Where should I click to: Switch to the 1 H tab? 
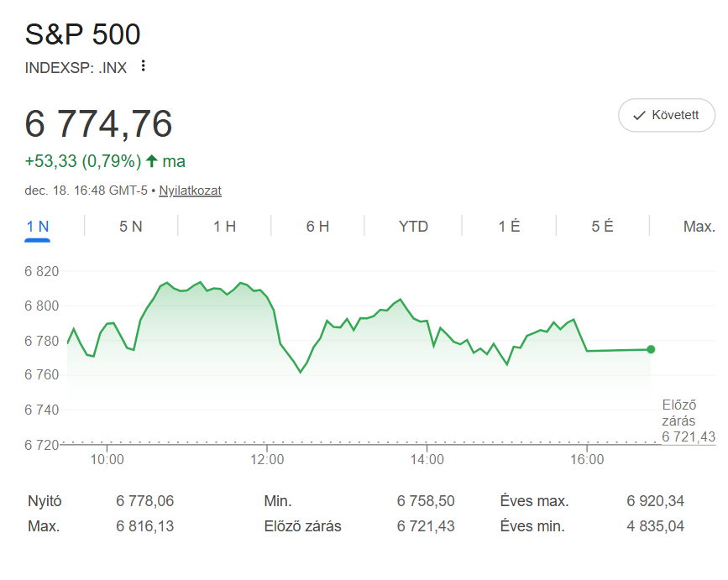pos(224,227)
